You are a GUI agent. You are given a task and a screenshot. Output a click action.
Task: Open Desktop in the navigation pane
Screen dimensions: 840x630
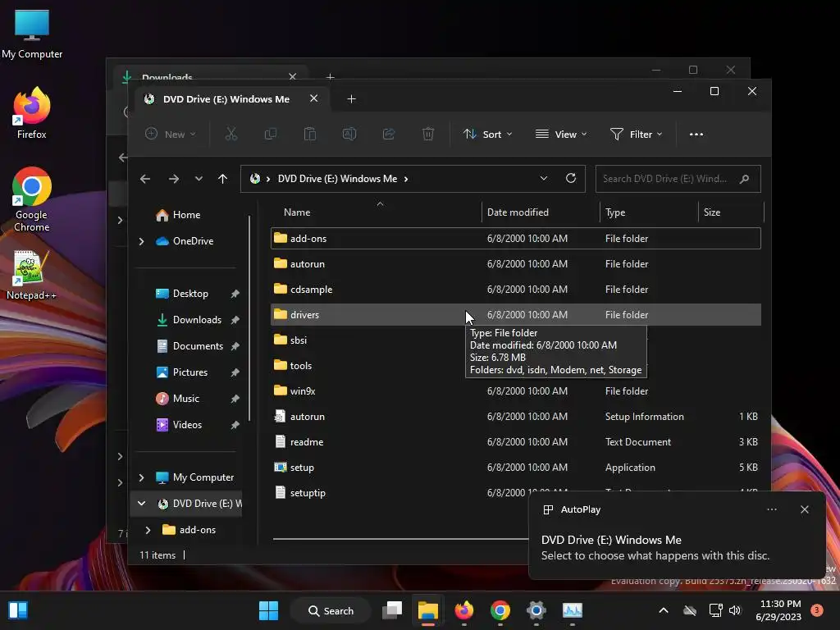[190, 294]
